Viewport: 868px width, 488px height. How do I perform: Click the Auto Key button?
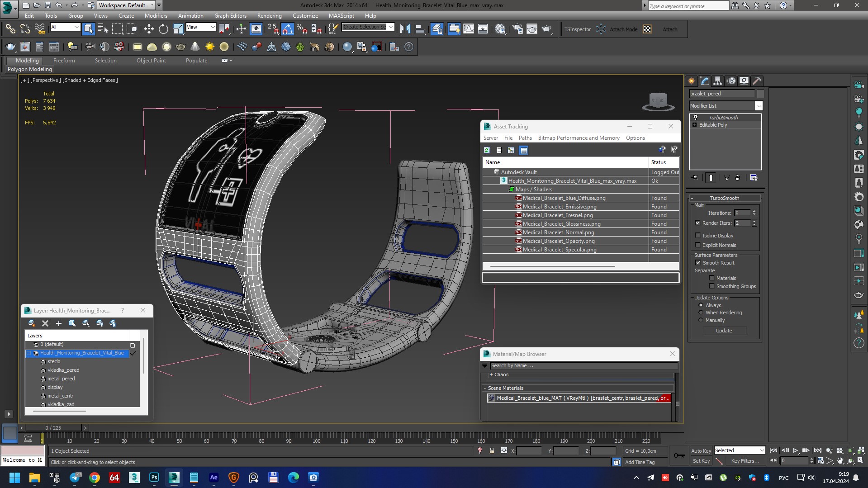pos(701,450)
